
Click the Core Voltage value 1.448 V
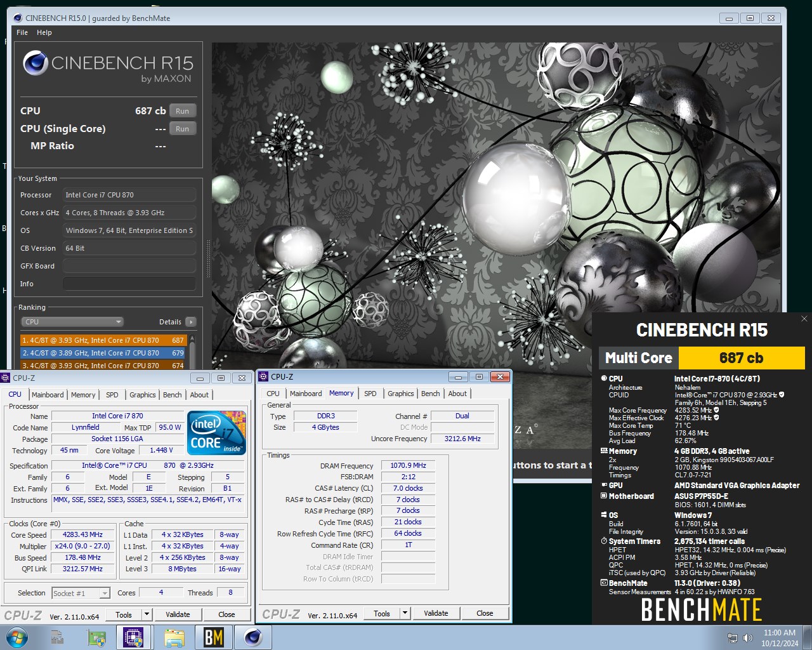pyautogui.click(x=161, y=450)
